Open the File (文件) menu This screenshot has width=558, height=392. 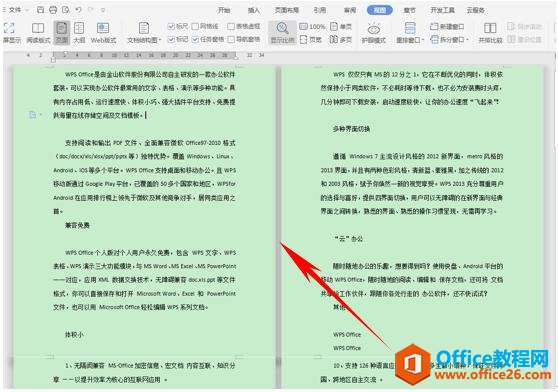14,10
